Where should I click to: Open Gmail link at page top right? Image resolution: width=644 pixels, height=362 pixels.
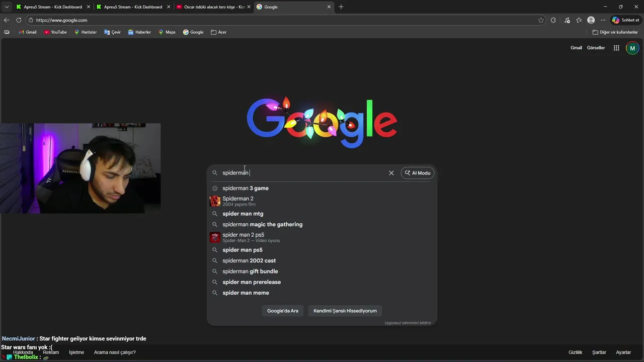(576, 48)
